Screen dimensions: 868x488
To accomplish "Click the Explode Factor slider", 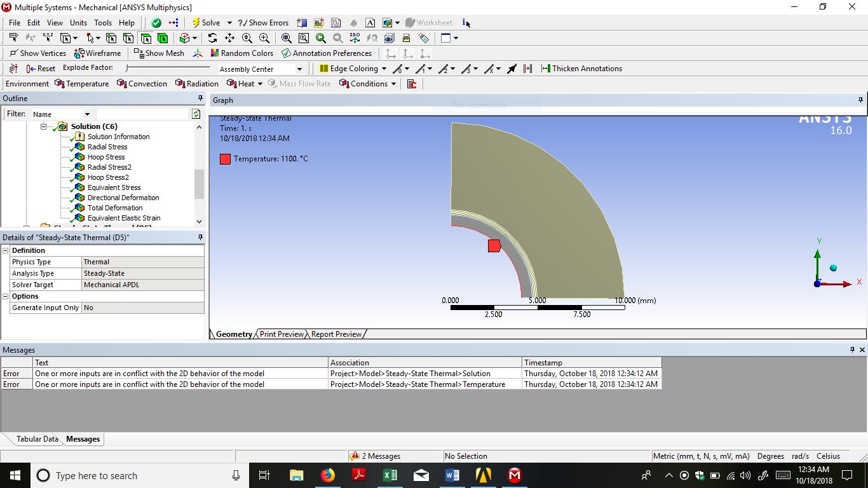I will point(168,68).
